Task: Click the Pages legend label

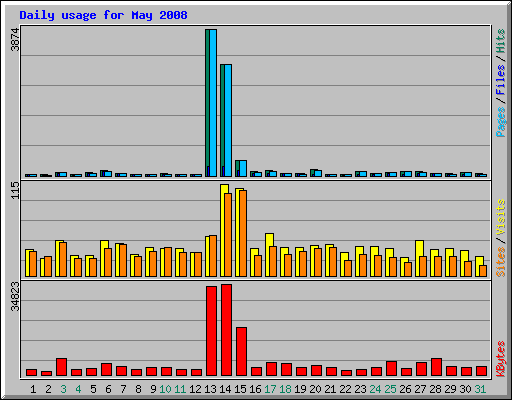Action: click(x=501, y=122)
